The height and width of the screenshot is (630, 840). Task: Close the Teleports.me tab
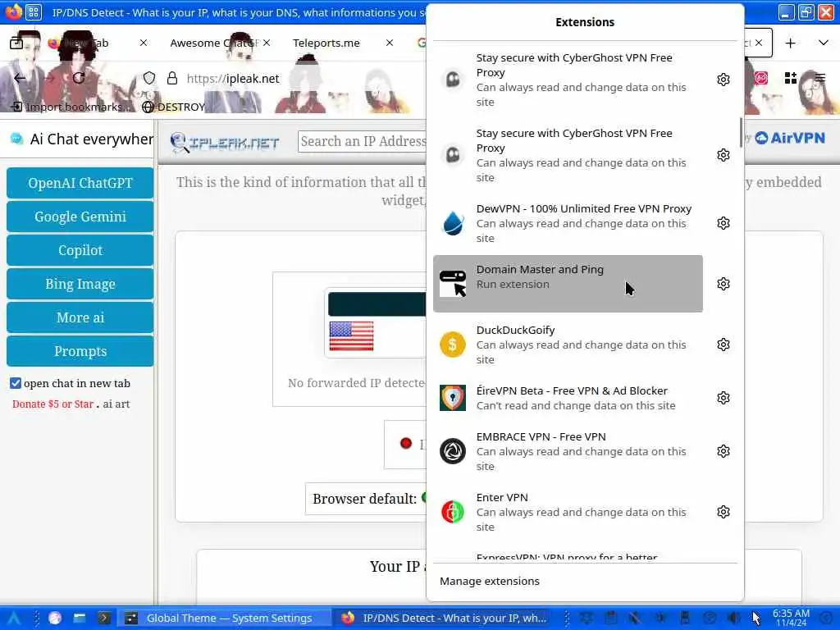click(x=390, y=43)
